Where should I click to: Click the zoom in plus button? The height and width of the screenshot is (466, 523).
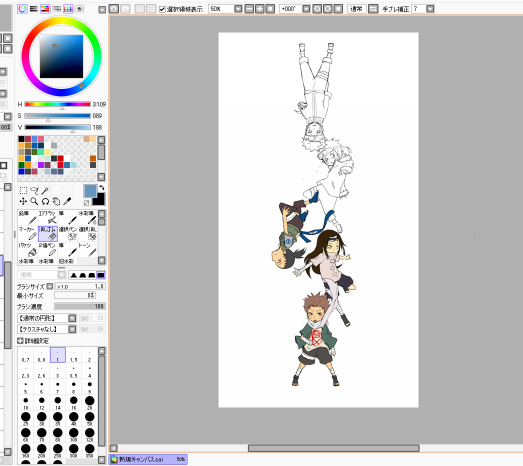259,9
